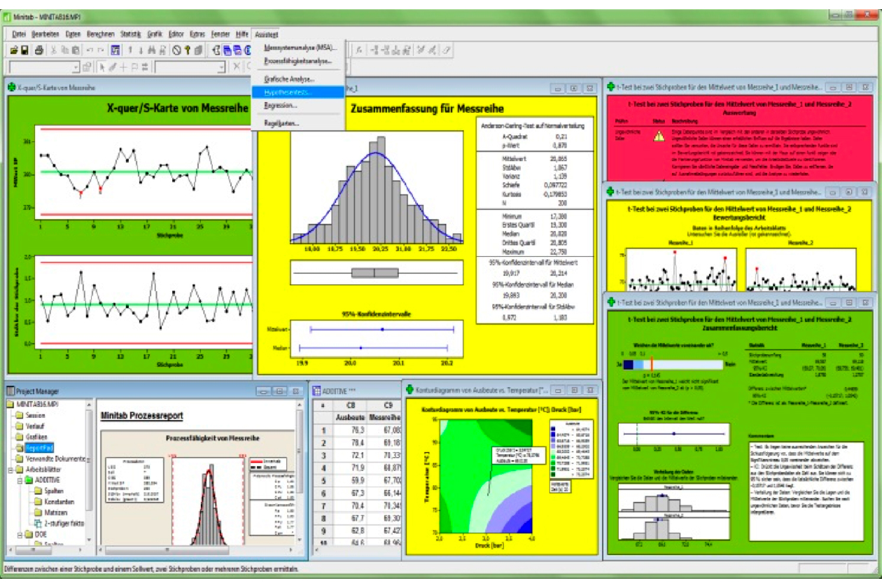The height and width of the screenshot is (588, 882).
Task: Open the Session folder in tree
Action: [x=35, y=415]
